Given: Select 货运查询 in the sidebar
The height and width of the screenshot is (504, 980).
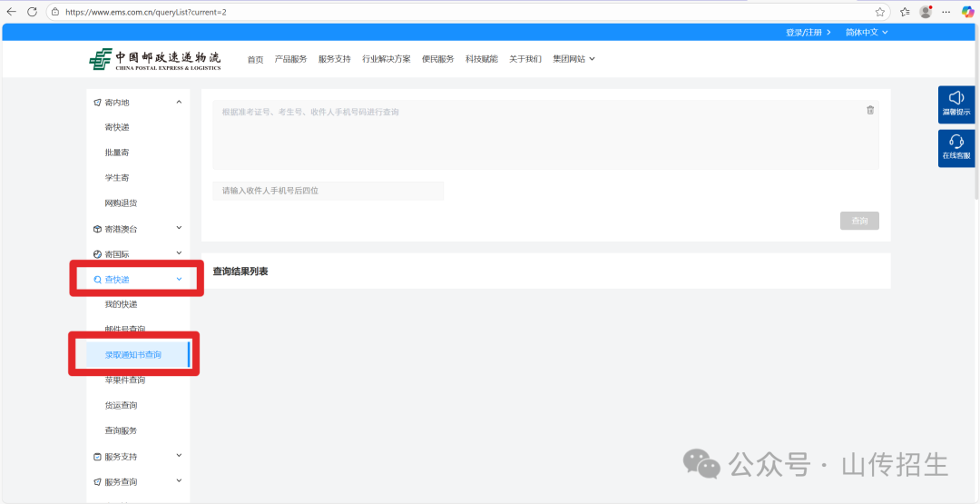Looking at the screenshot, I should [x=121, y=405].
